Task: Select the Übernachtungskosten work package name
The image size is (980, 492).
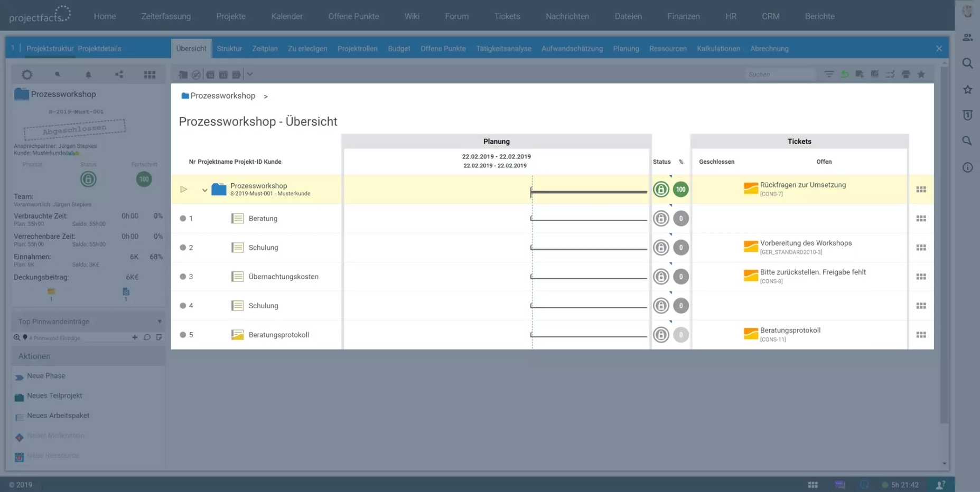Action: click(x=283, y=277)
